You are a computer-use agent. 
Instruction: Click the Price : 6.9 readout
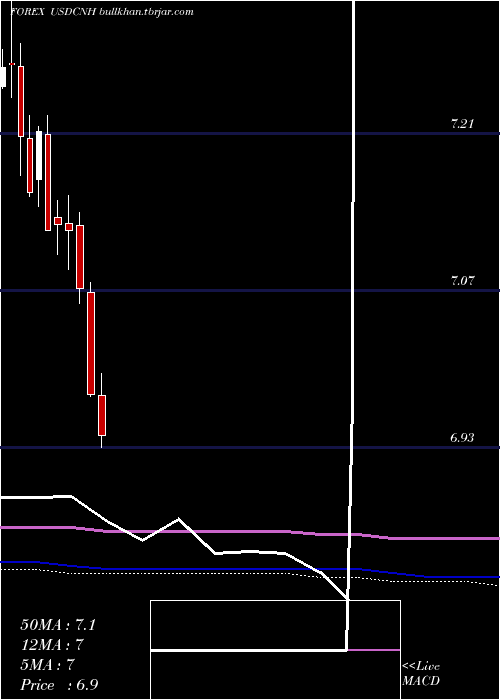pos(57,685)
